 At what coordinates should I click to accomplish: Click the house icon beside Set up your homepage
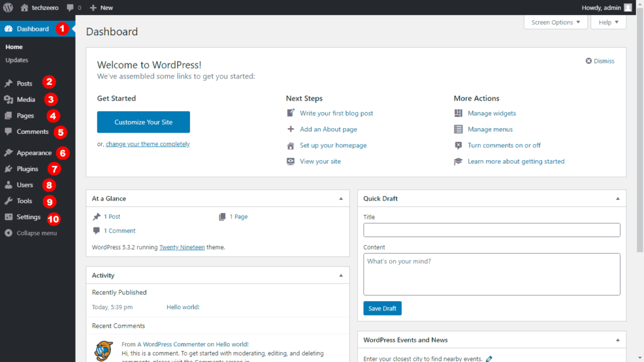[291, 145]
